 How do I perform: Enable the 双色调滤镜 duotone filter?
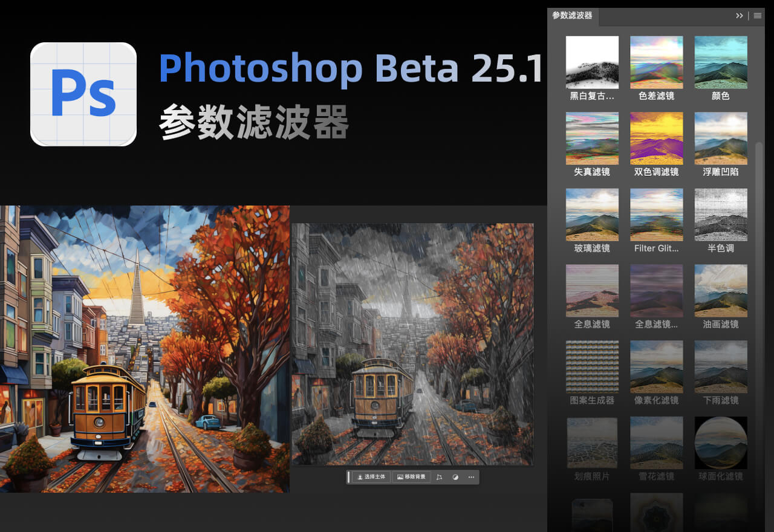click(x=657, y=138)
